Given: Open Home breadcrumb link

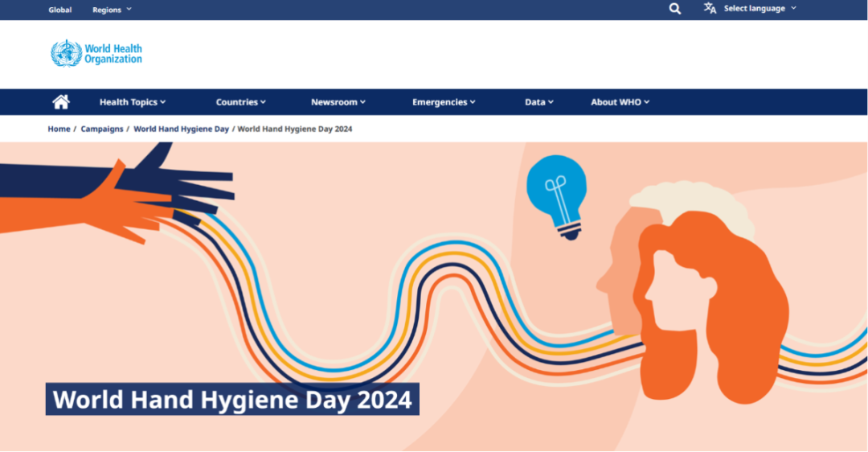Looking at the screenshot, I should pyautogui.click(x=59, y=129).
